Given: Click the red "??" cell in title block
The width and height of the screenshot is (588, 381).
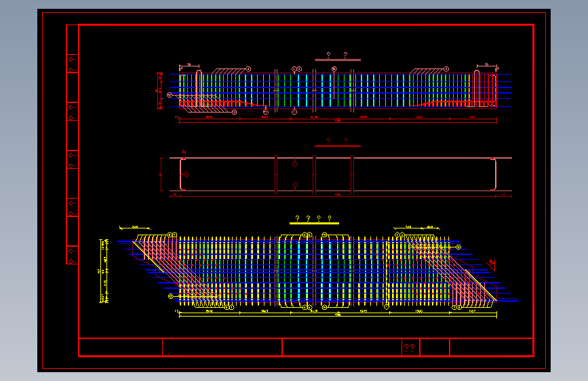Looking at the screenshot, I should 410,347.
